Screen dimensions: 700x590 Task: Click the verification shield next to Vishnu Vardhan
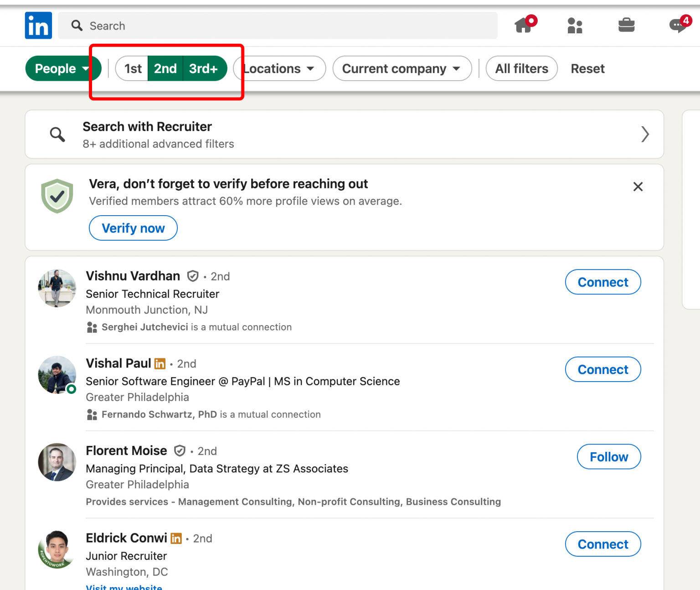click(193, 276)
